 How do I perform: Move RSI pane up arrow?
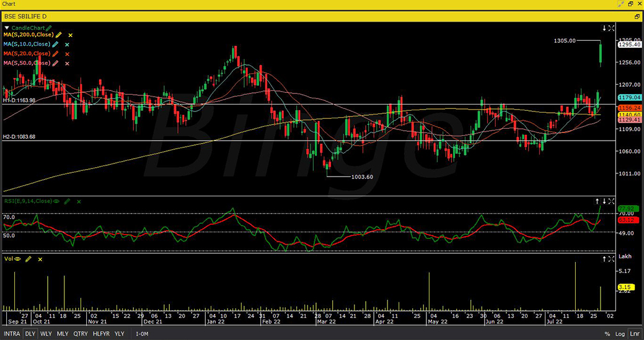598,201
